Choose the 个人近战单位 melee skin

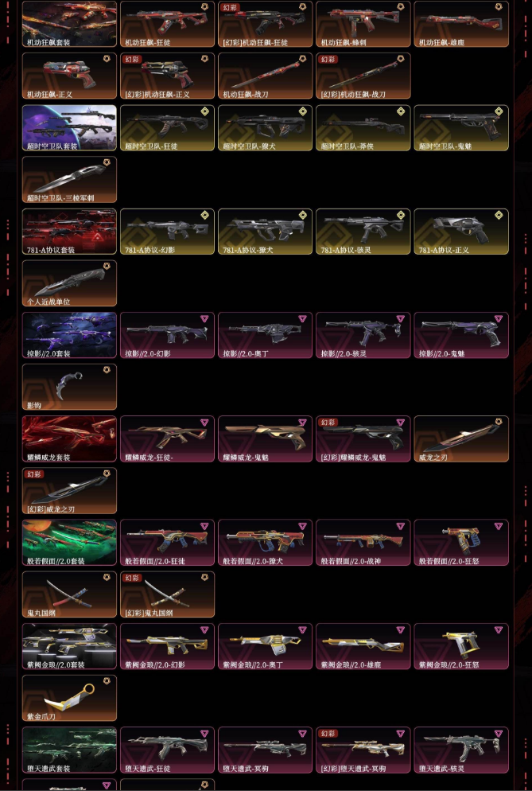coord(70,283)
